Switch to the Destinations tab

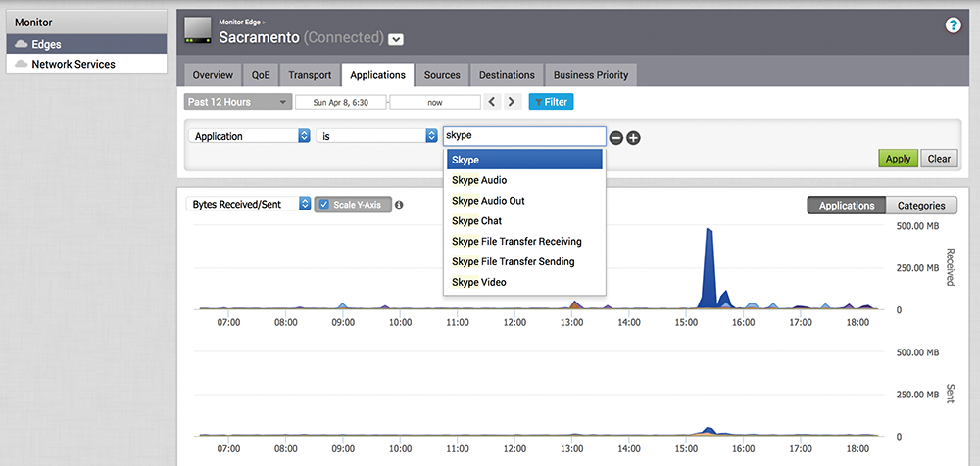click(x=507, y=75)
